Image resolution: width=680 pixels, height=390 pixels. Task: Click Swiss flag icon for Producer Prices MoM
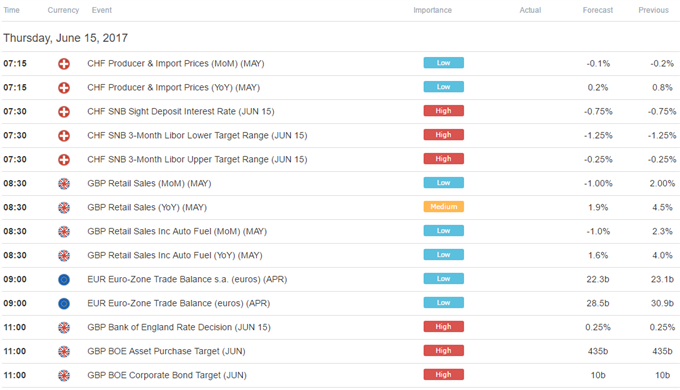pyautogui.click(x=64, y=64)
